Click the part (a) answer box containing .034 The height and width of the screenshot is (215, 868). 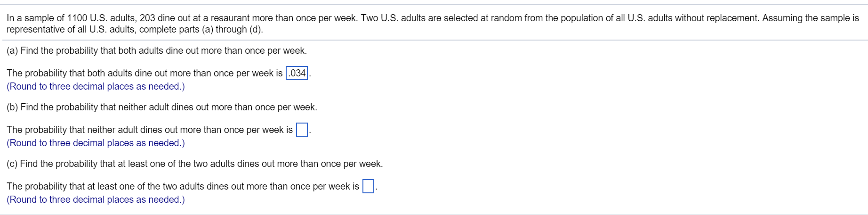point(297,73)
